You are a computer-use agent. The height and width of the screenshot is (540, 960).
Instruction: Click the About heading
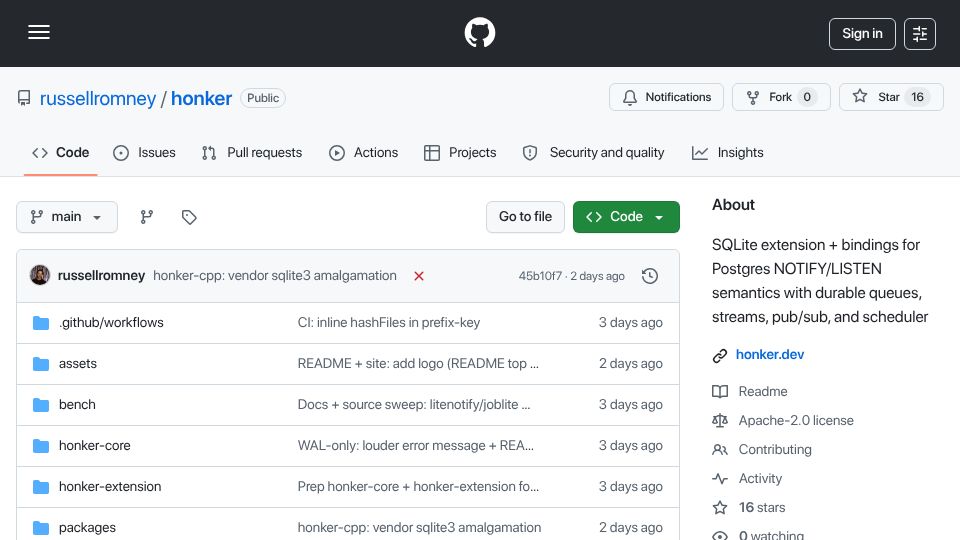(x=733, y=205)
